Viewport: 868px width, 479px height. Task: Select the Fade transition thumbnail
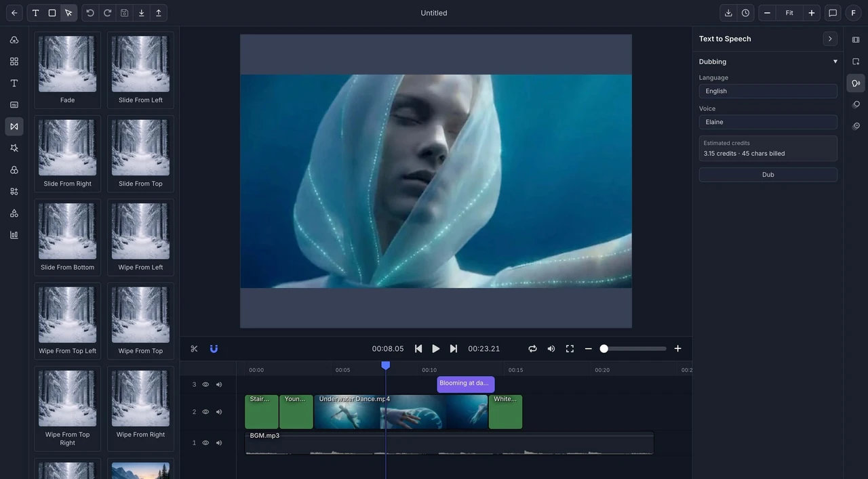pos(68,70)
